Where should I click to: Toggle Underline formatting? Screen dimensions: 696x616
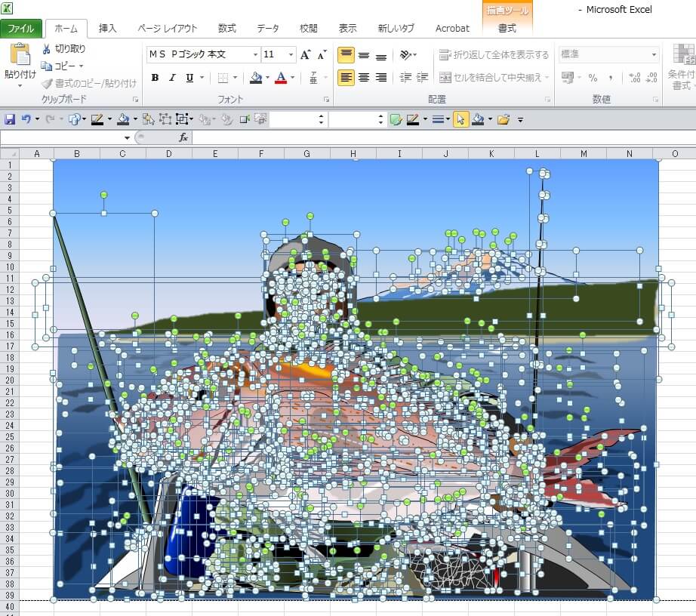click(x=189, y=78)
